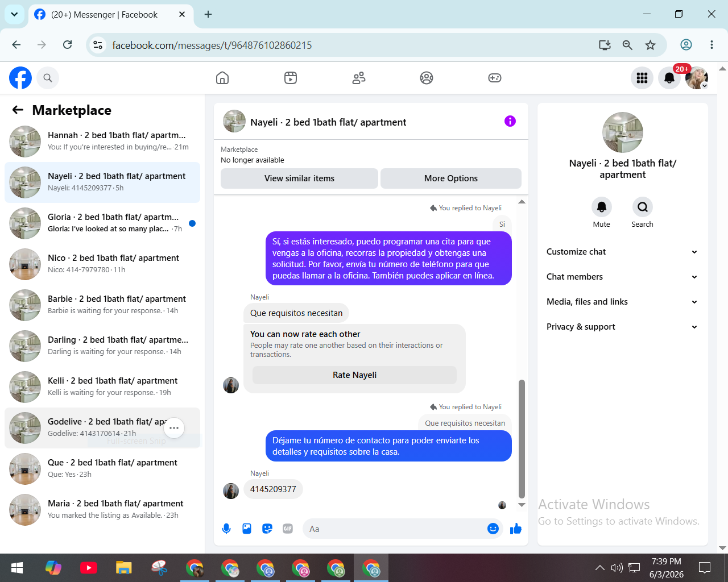Open the options menu on Godelive chat
Image resolution: width=728 pixels, height=582 pixels.
pyautogui.click(x=174, y=428)
